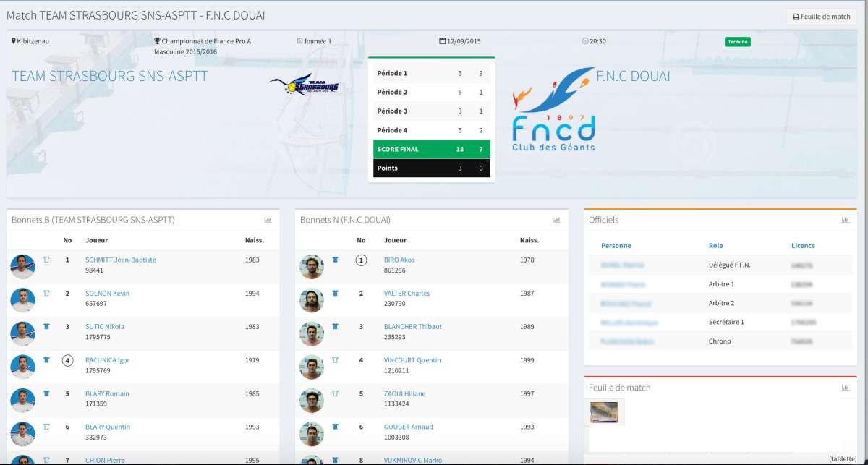Screen dimensions: 868x465
Task: Click the green SCORE FINAL row
Action: click(x=431, y=149)
